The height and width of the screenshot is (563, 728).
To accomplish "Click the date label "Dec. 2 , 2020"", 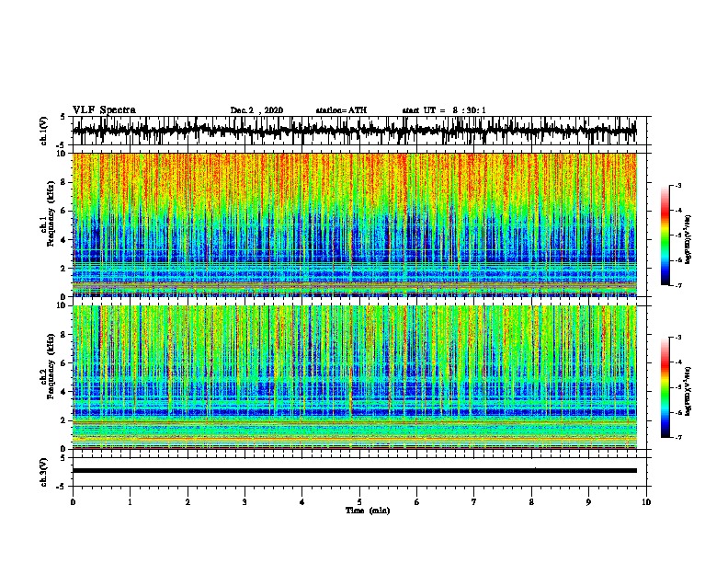I will point(256,110).
